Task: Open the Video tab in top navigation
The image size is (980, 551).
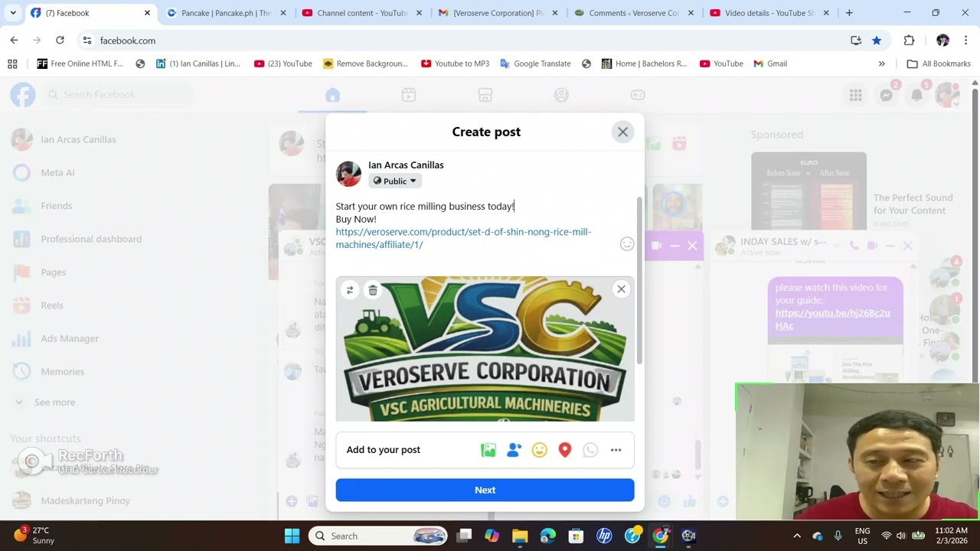Action: [x=408, y=94]
